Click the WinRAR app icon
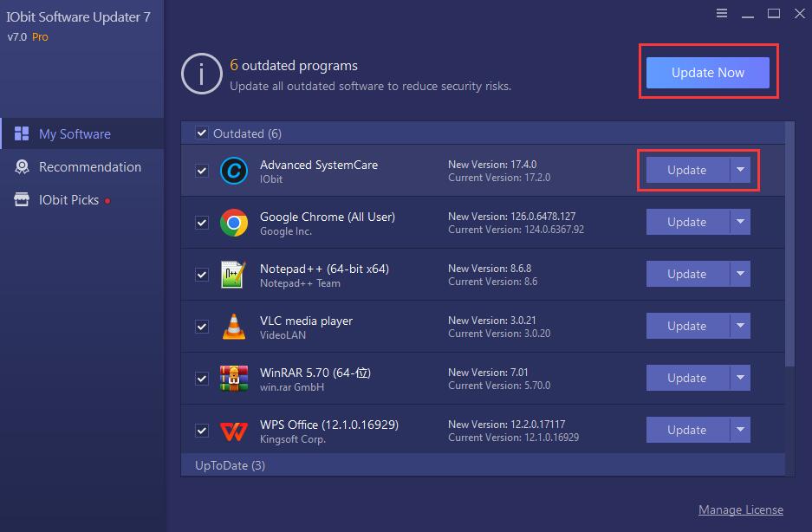This screenshot has width=812, height=532. 234,378
